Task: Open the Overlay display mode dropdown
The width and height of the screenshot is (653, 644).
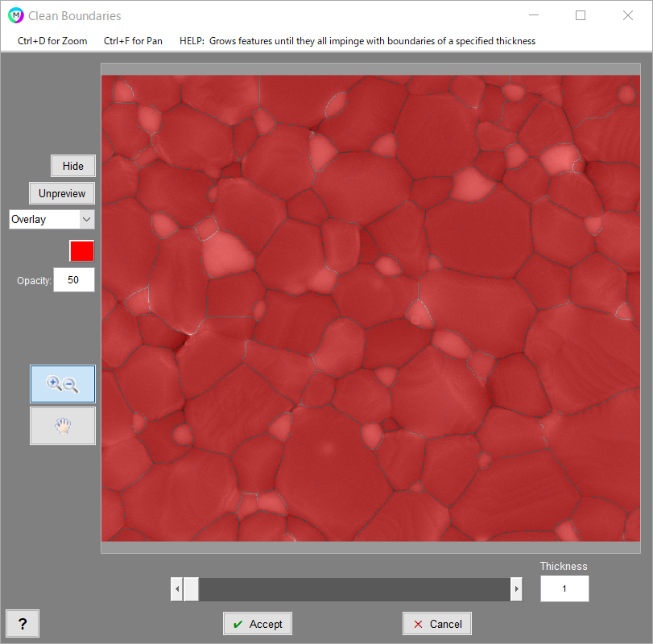Action: pos(52,220)
